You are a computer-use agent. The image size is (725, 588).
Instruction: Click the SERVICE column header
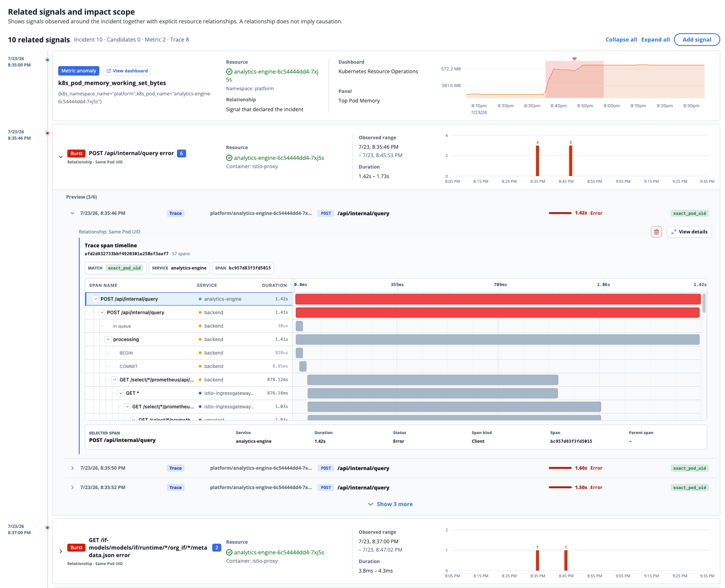207,285
